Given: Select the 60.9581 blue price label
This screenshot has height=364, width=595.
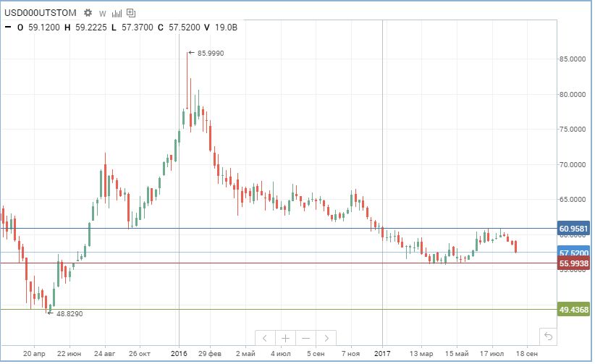Looking at the screenshot, I should [574, 229].
